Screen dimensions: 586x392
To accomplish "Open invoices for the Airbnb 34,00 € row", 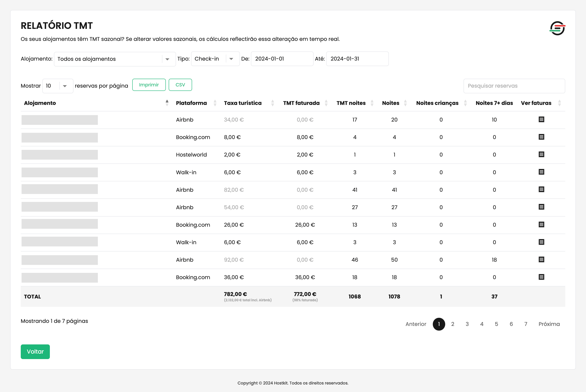I will click(541, 120).
